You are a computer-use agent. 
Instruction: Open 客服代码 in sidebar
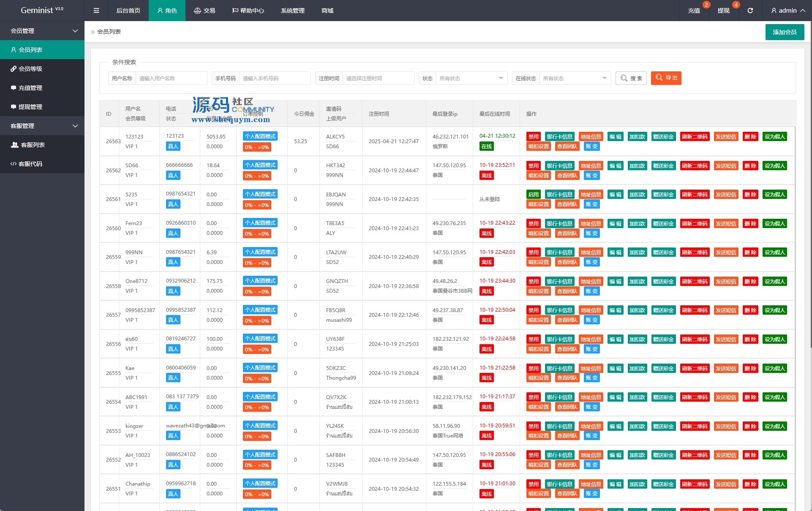click(x=30, y=164)
